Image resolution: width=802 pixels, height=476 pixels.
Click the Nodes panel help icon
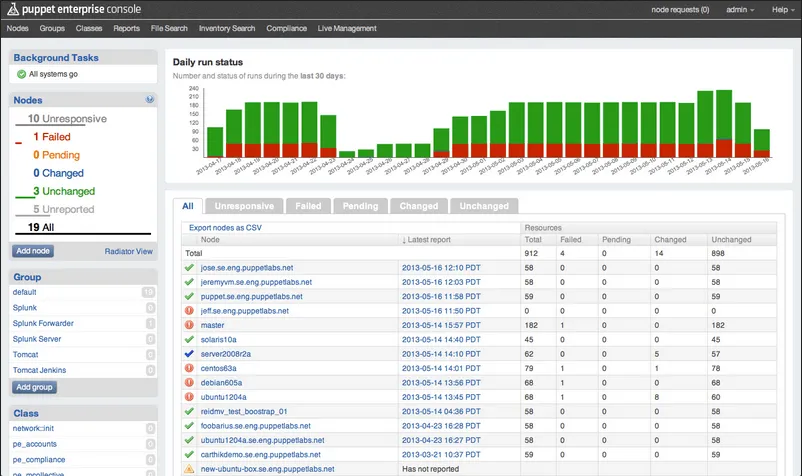coord(150,100)
